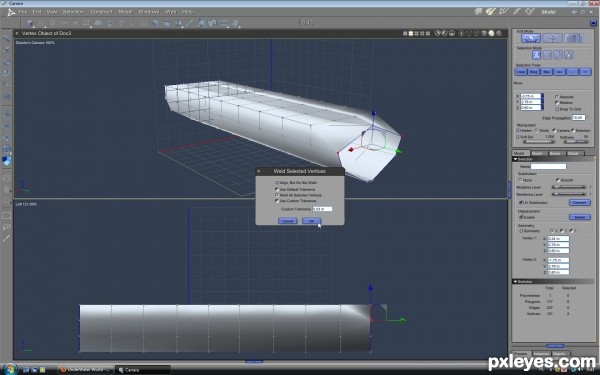600x375 pixels.
Task: Select Use Default Tolerance radio option
Action: point(277,189)
